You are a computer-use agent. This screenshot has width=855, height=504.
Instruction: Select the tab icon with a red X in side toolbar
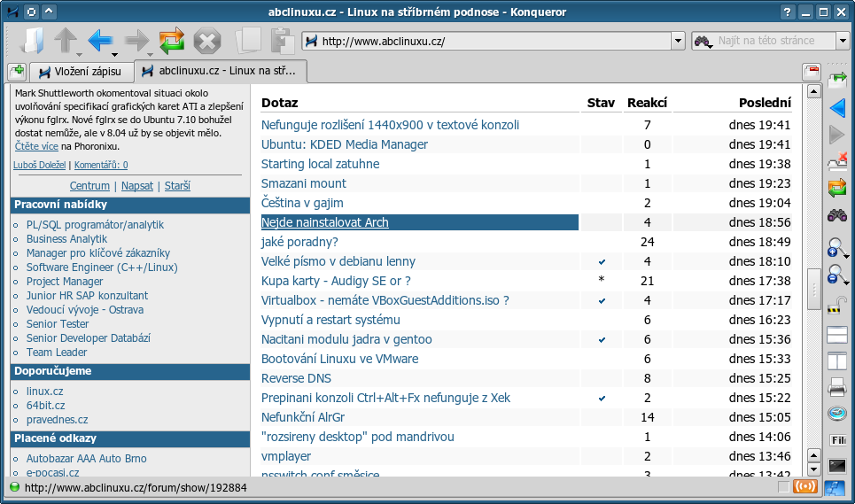pos(837,161)
